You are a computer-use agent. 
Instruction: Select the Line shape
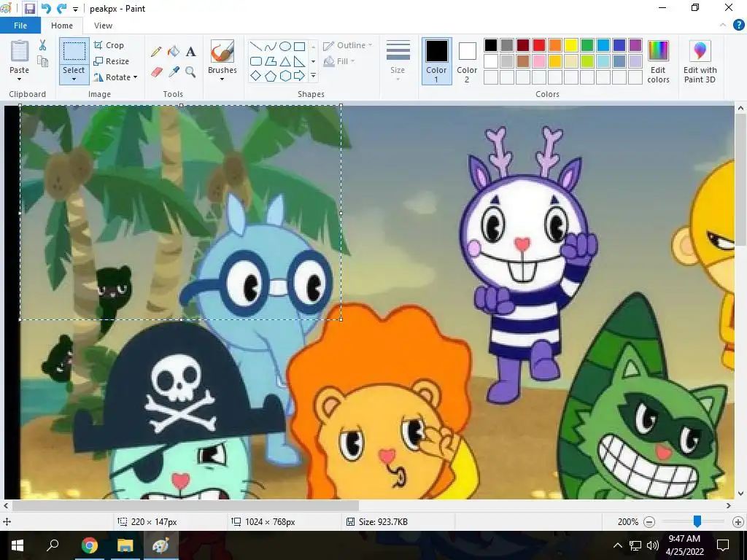pos(256,46)
